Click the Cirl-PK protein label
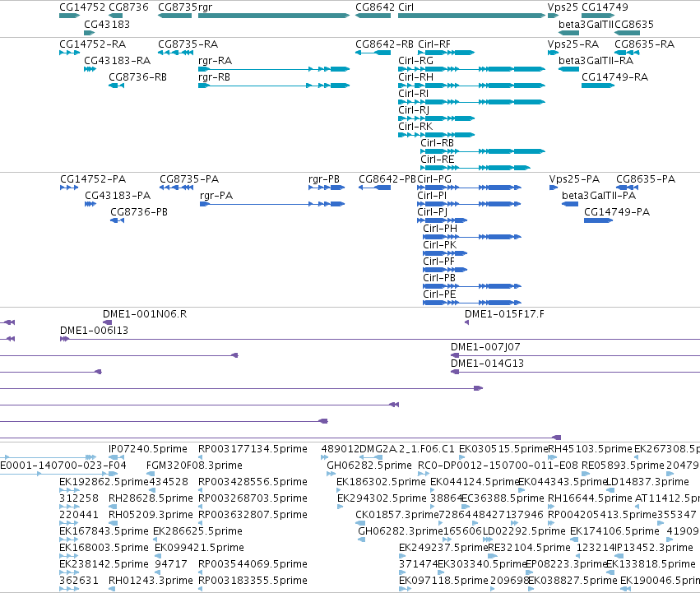Image resolution: width=700 pixels, height=593 pixels. (440, 245)
